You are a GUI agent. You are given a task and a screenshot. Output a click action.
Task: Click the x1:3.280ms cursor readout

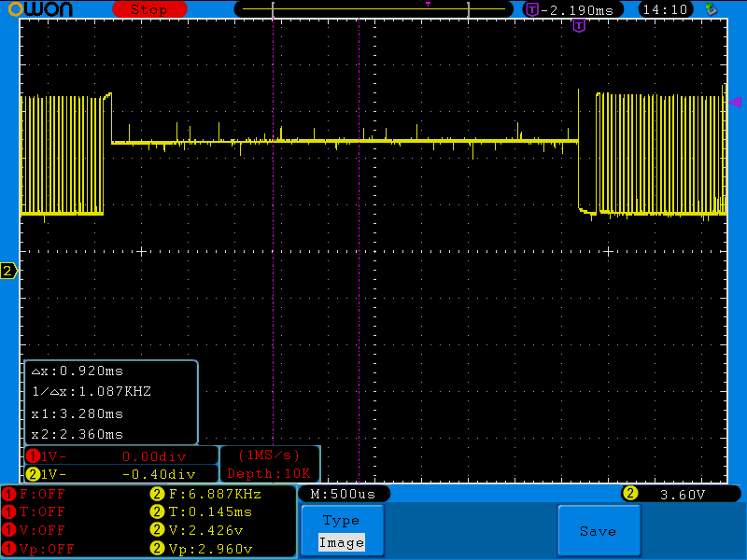[x=78, y=413]
